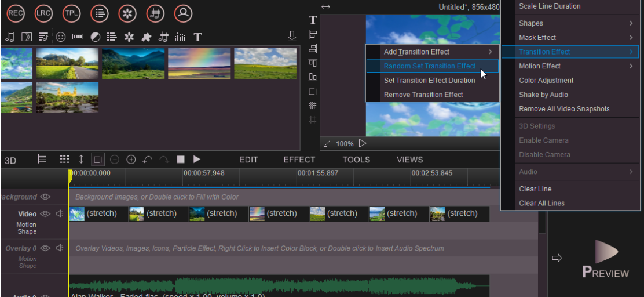Toggle Video track visibility eye
This screenshot has width=644, height=297.
pyautogui.click(x=45, y=213)
